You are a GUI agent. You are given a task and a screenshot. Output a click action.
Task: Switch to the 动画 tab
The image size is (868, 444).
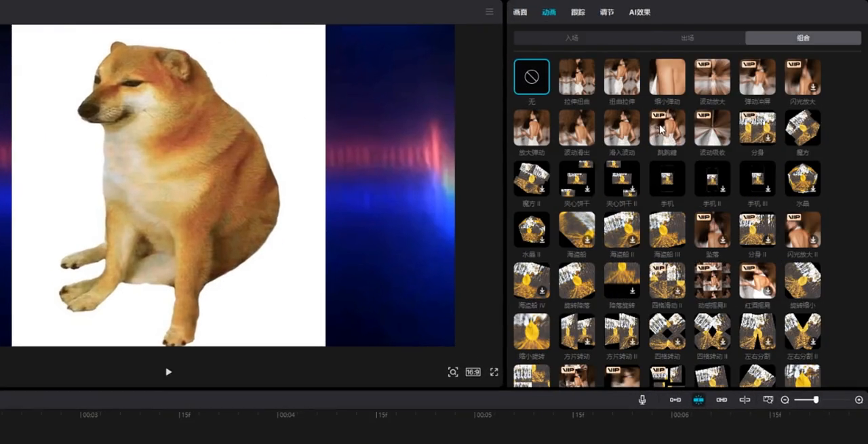pos(549,12)
